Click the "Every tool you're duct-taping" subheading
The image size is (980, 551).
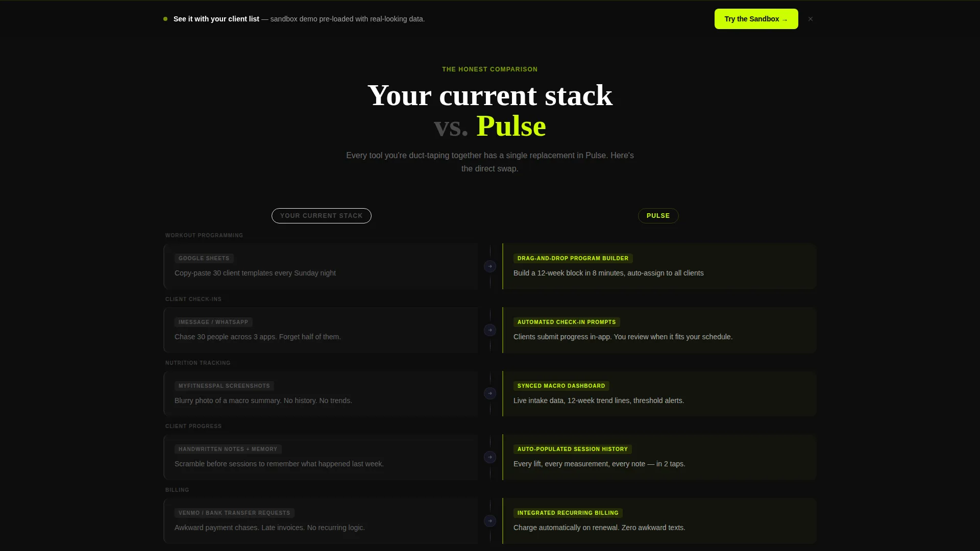pyautogui.click(x=490, y=162)
